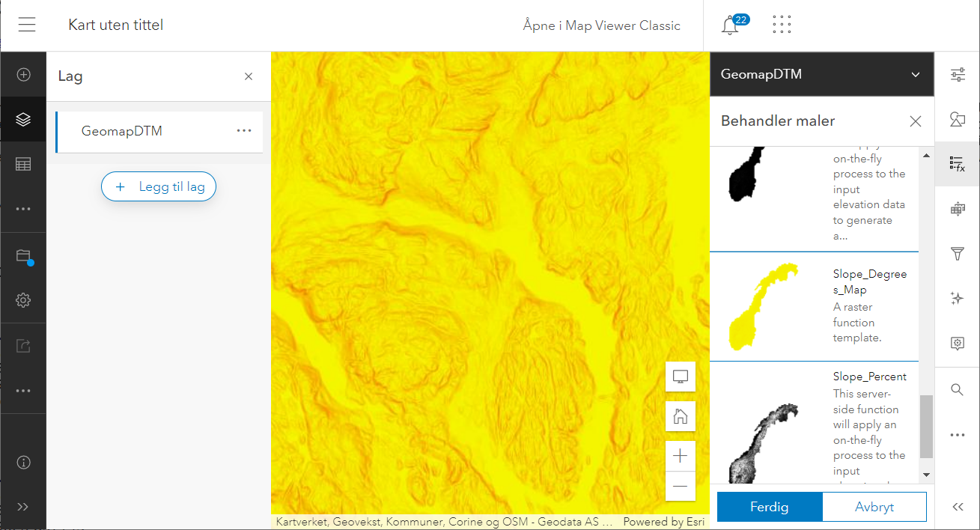Click Powered by Esri attribution
The image size is (980, 530).
pos(663,522)
